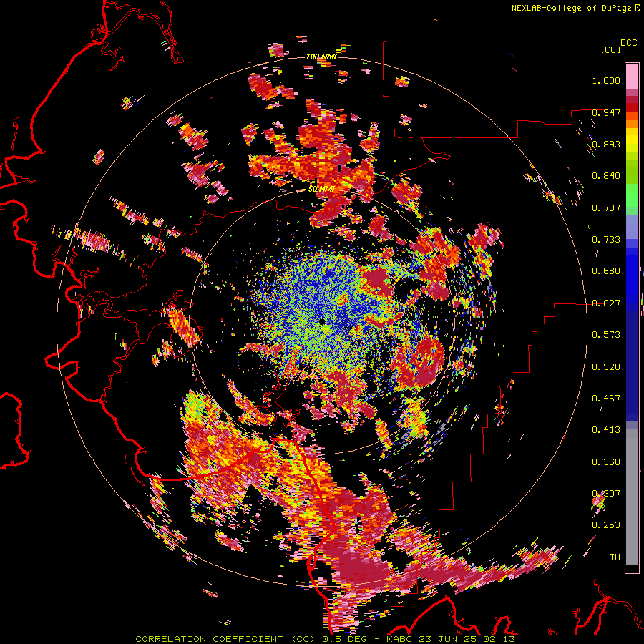
Task: Pick the gray lower segment of the color bar
Action: (x=632, y=497)
